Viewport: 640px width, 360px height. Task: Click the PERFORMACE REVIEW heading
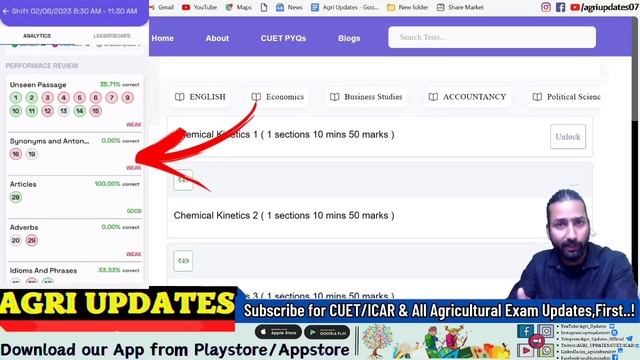tap(42, 66)
